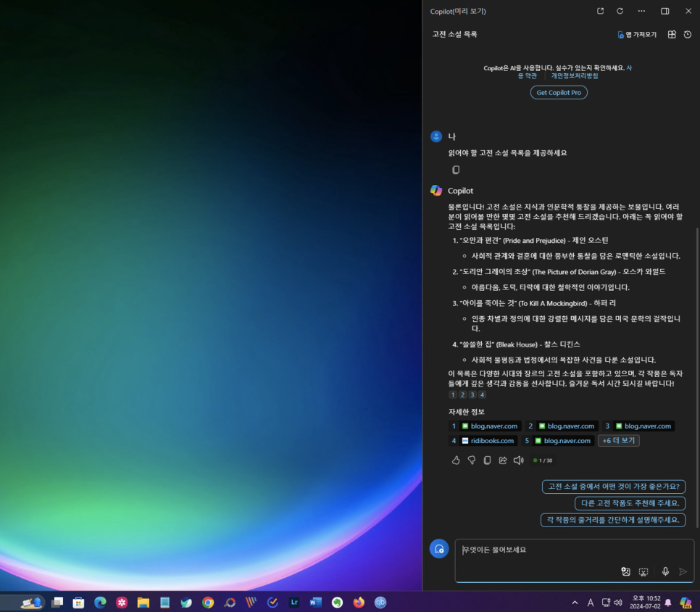700x612 pixels.
Task: Open source 1 blog.naver.com link
Action: [484, 426]
